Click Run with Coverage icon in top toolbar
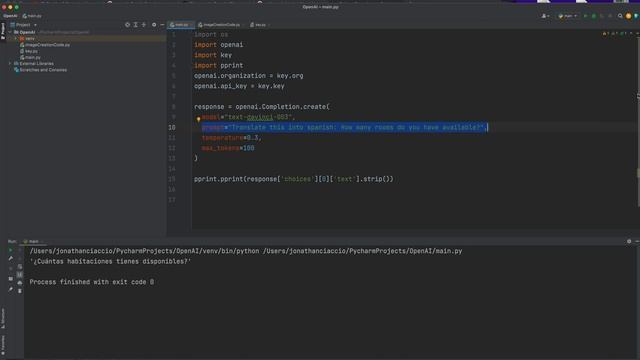 click(602, 16)
